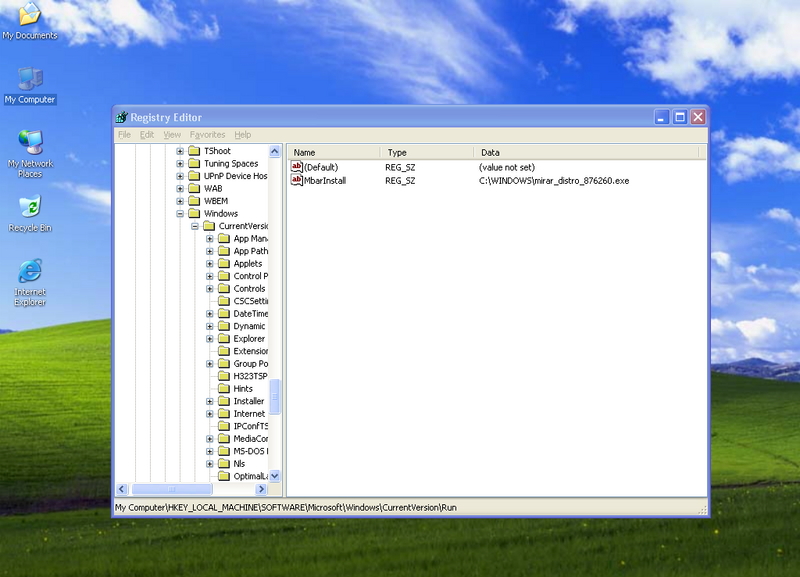Click the Extension folder icon

223,351
